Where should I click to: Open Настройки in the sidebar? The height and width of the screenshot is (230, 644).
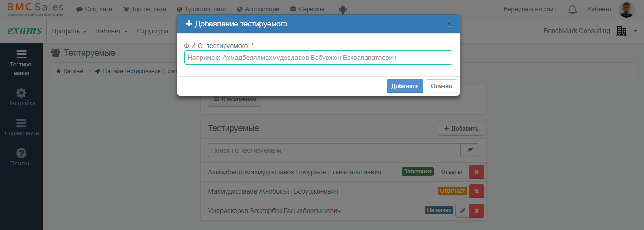tap(21, 97)
